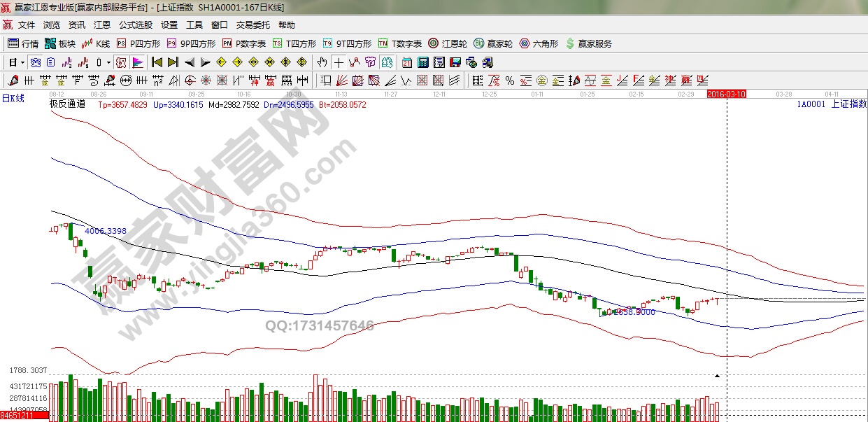Click the 2016-03-10 date marker on timeline
The height and width of the screenshot is (422, 868).
tap(727, 94)
